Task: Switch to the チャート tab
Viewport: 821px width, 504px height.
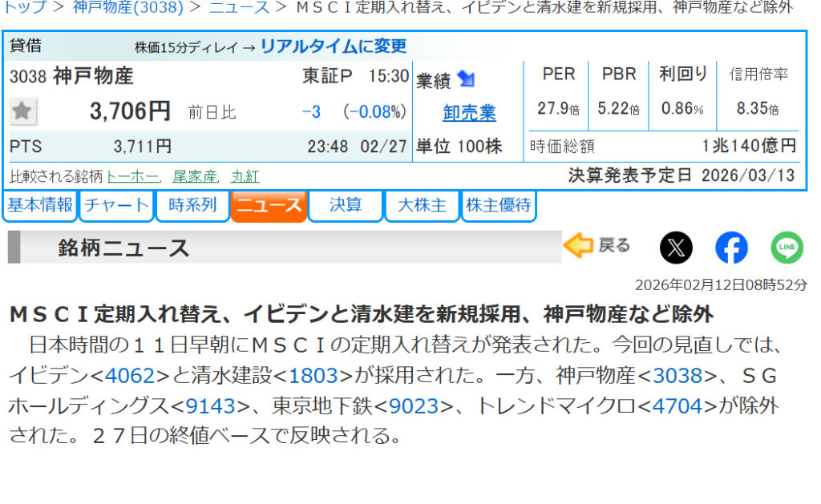Action: 117,206
